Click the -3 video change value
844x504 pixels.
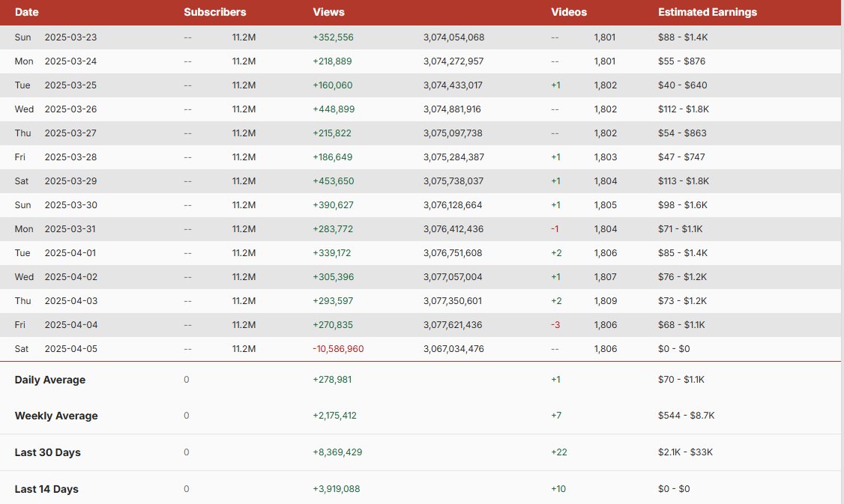point(555,325)
